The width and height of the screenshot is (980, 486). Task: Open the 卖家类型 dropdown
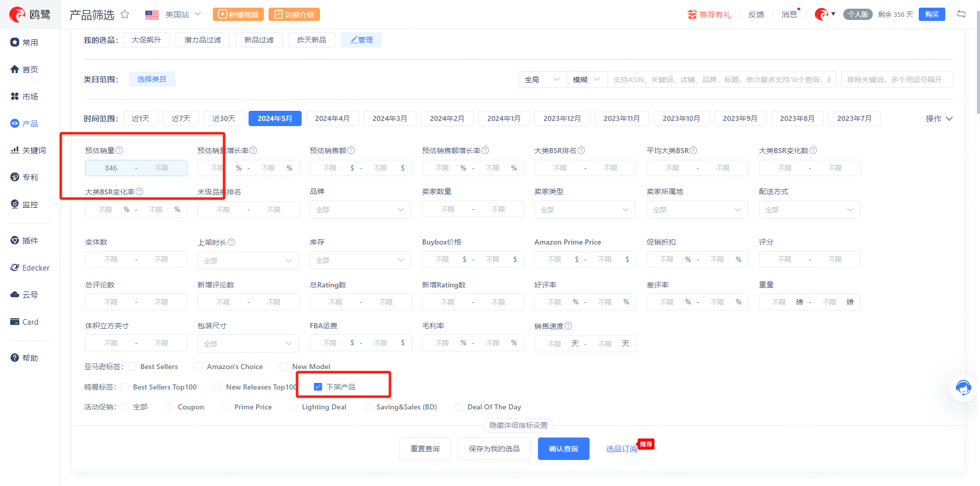coord(585,209)
